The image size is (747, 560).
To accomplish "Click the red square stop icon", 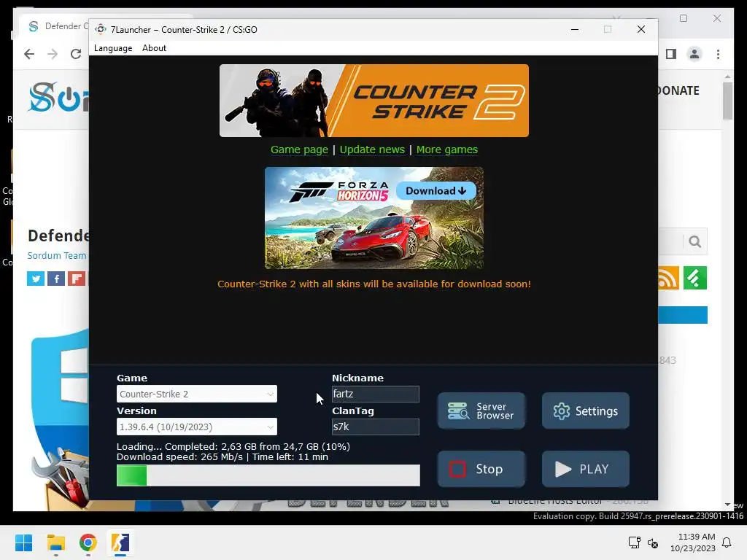I will (x=457, y=469).
